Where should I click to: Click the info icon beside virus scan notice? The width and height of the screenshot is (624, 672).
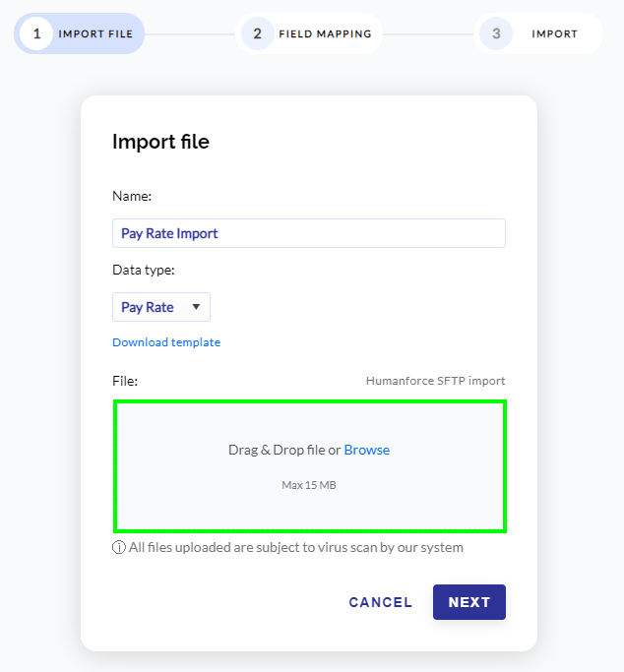119,547
